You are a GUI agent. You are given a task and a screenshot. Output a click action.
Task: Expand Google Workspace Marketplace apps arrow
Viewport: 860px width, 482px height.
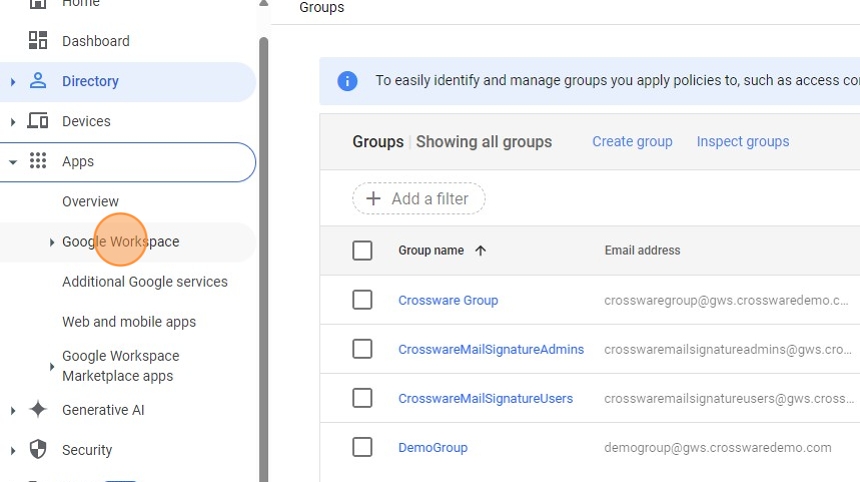pos(52,366)
